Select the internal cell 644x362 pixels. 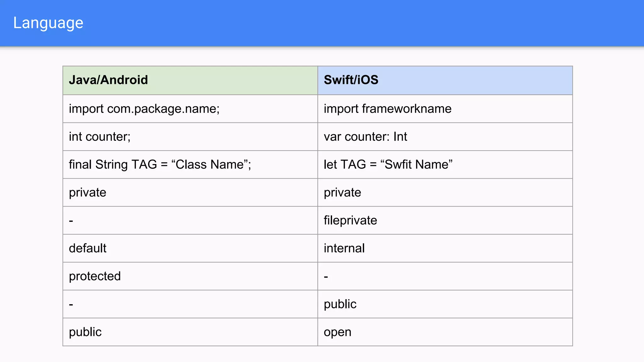click(x=344, y=248)
